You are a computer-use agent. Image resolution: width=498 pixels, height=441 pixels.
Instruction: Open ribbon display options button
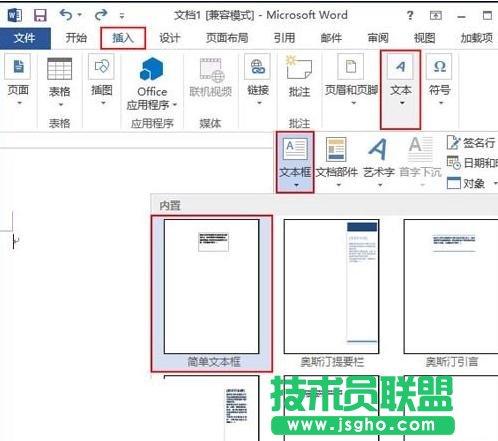tap(436, 15)
